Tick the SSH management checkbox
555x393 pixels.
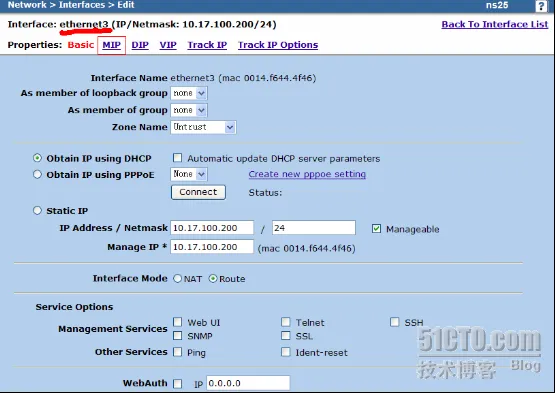point(394,322)
